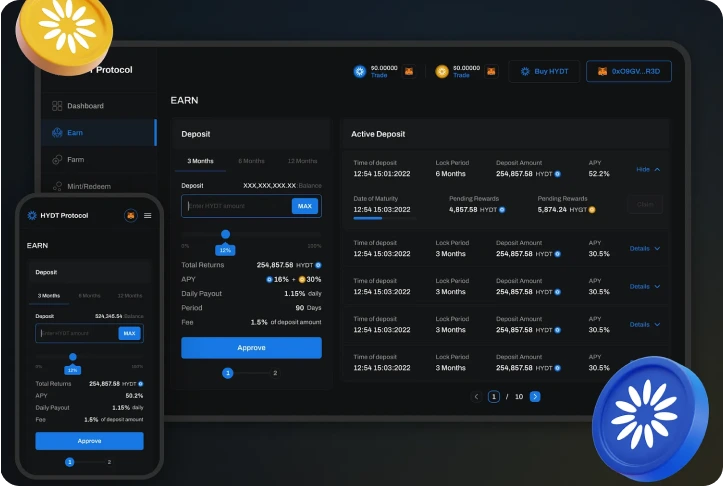Image resolution: width=723 pixels, height=486 pixels.
Task: Expand Details of the third active deposit
Action: (644, 286)
